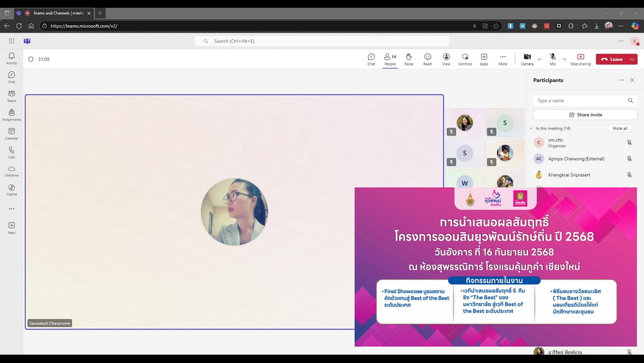This screenshot has height=363, width=644.
Task: Open Copilot in the sidebar
Action: point(12,190)
